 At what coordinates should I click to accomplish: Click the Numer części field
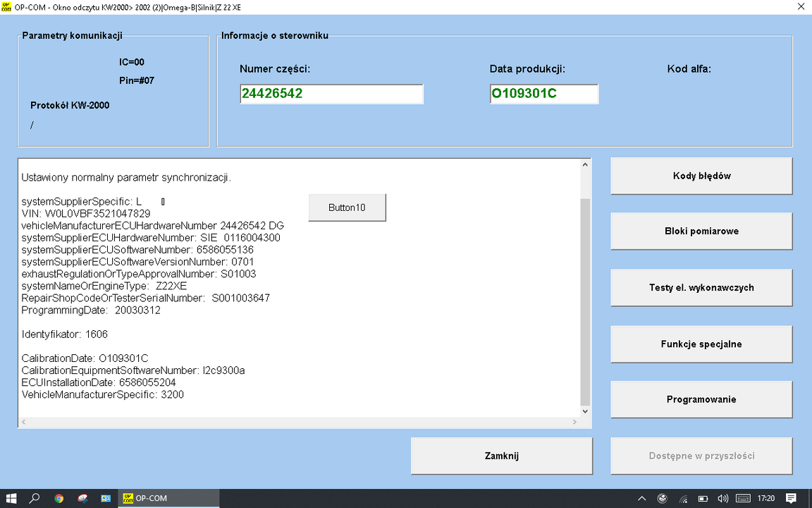click(331, 94)
